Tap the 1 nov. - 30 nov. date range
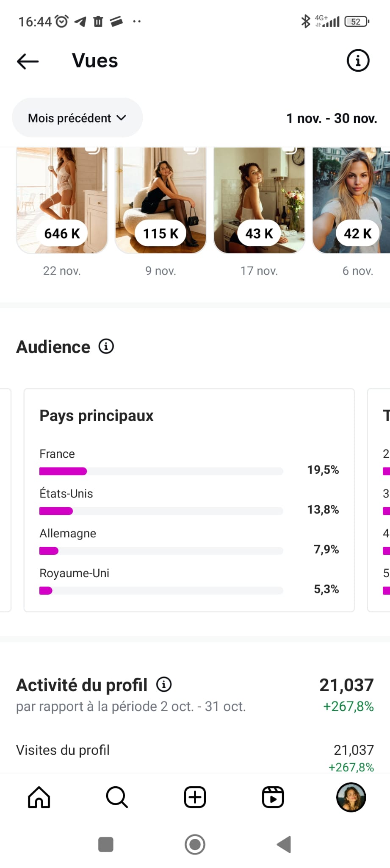This screenshot has width=390, height=868. 332,118
